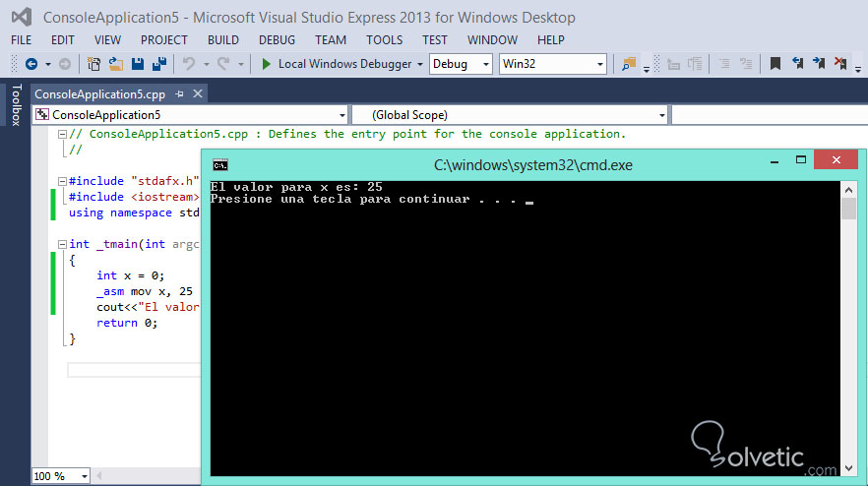Image resolution: width=868 pixels, height=486 pixels.
Task: Select the ConsoleApplication5.cpp editor tab
Action: (99, 94)
